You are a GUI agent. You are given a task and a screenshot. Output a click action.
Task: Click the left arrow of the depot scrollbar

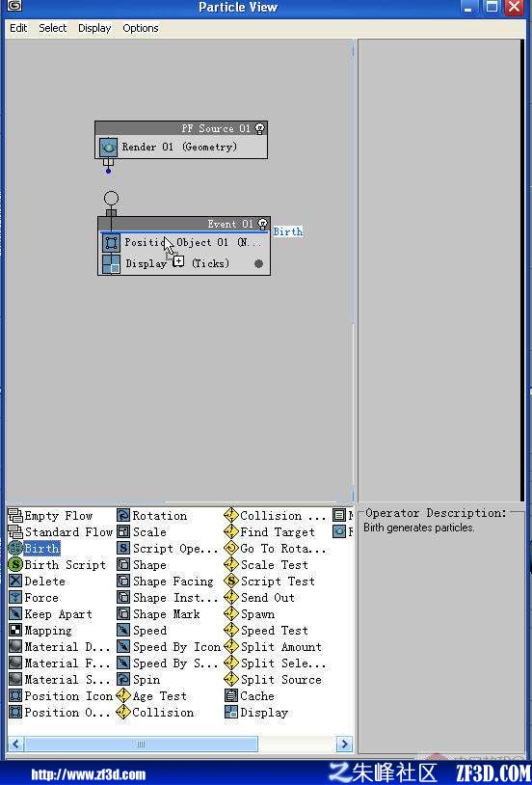[15, 744]
